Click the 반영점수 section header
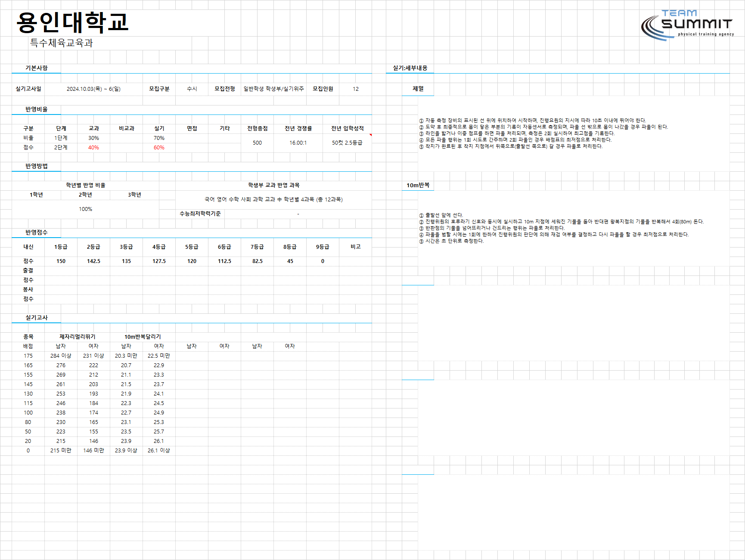745x560 pixels. pos(37,232)
